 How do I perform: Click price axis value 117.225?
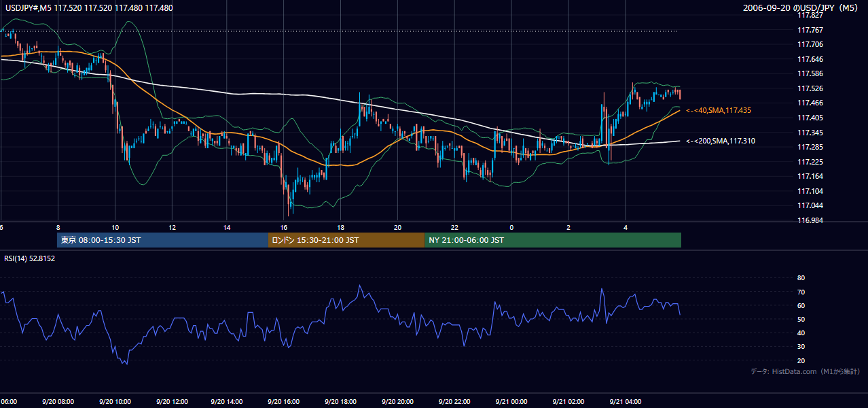pos(810,162)
